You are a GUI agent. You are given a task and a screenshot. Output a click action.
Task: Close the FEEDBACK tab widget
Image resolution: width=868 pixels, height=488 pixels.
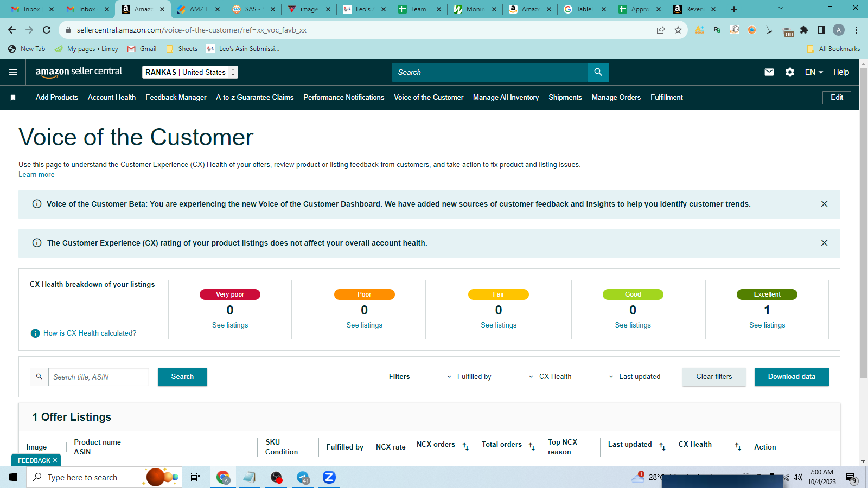[x=55, y=460]
